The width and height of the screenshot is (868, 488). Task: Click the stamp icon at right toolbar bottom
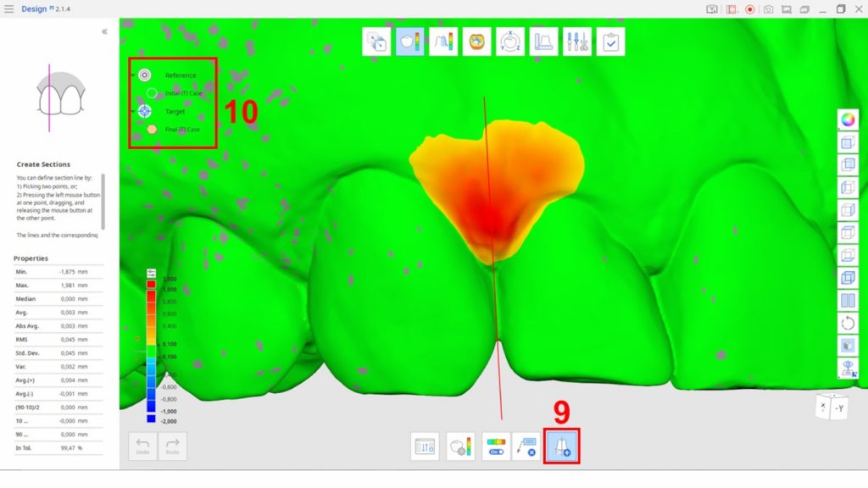pos(848,369)
